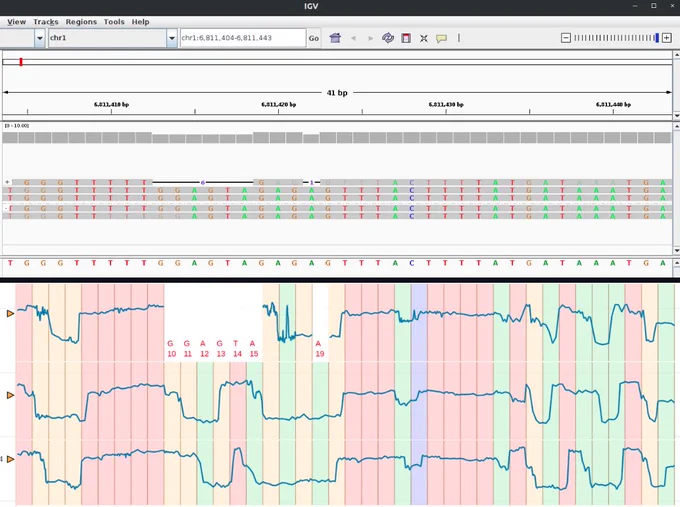The width and height of the screenshot is (680, 507).
Task: Expand the chr1 chromosome dropdown
Action: (x=172, y=38)
